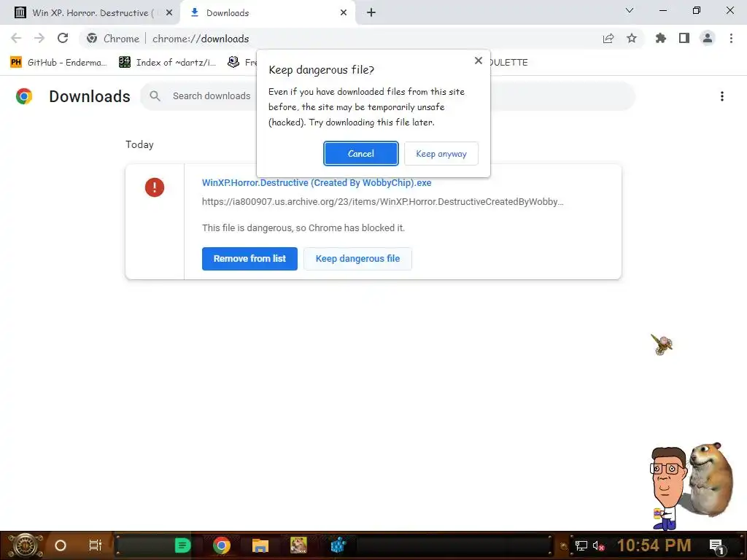The height and width of the screenshot is (560, 747).
Task: Click the Cancel button in the dialog
Action: 360,153
